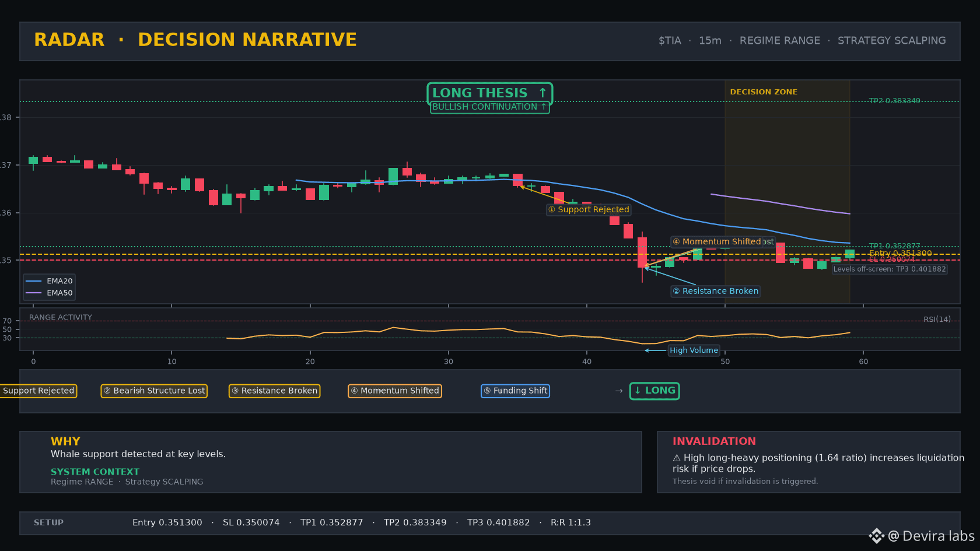This screenshot has width=980, height=551.
Task: Click the EMA20 blue line legend swatch
Action: point(34,281)
